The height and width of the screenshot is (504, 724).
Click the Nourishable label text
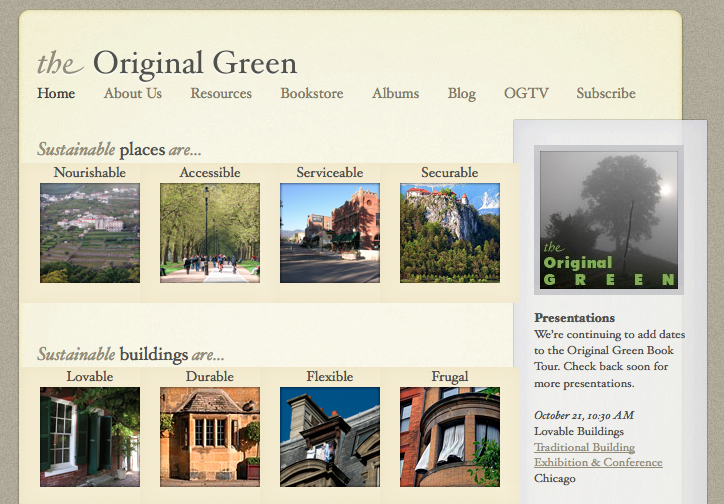click(90, 173)
